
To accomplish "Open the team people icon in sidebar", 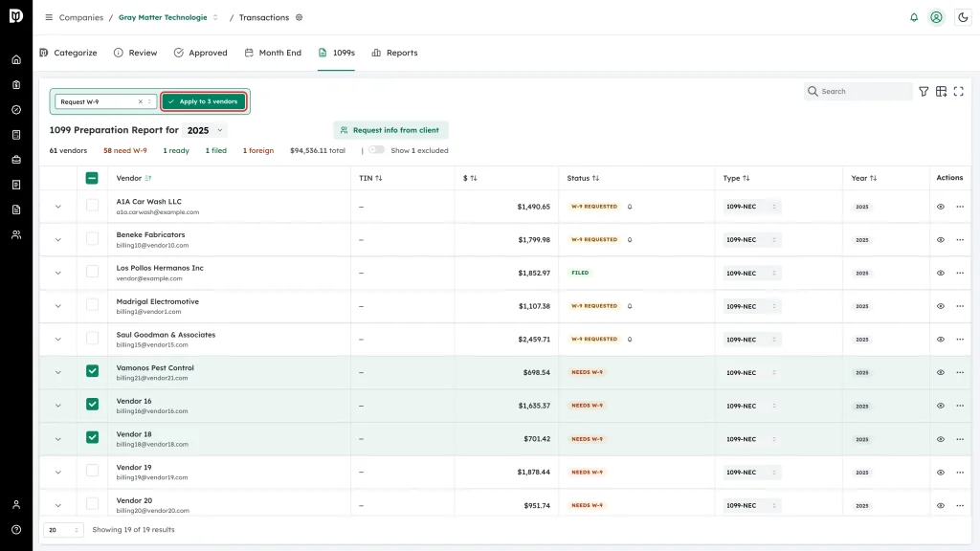I will tap(16, 235).
